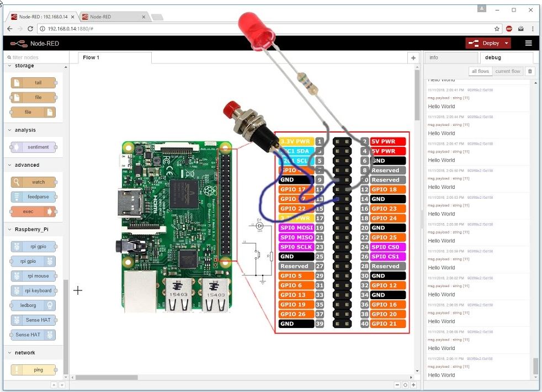Click the Raspberry Pi board image
This screenshot has height=392, width=542.
pyautogui.click(x=176, y=226)
